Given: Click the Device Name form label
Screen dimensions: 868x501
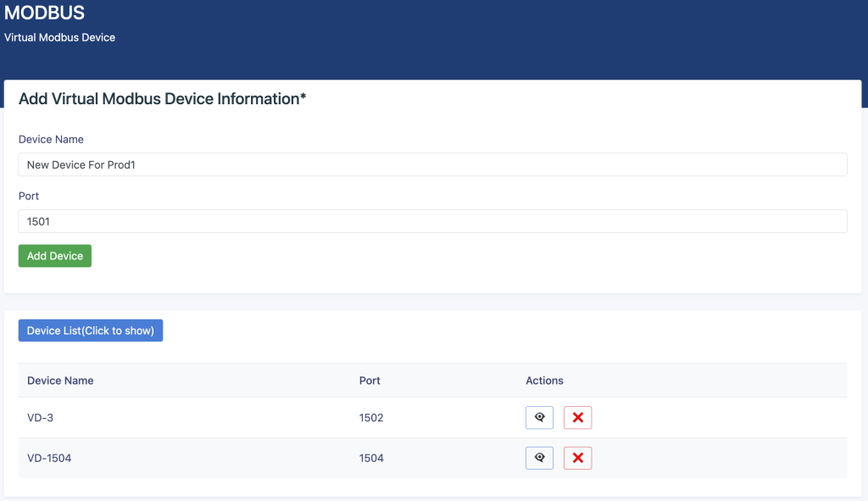Looking at the screenshot, I should 51,140.
